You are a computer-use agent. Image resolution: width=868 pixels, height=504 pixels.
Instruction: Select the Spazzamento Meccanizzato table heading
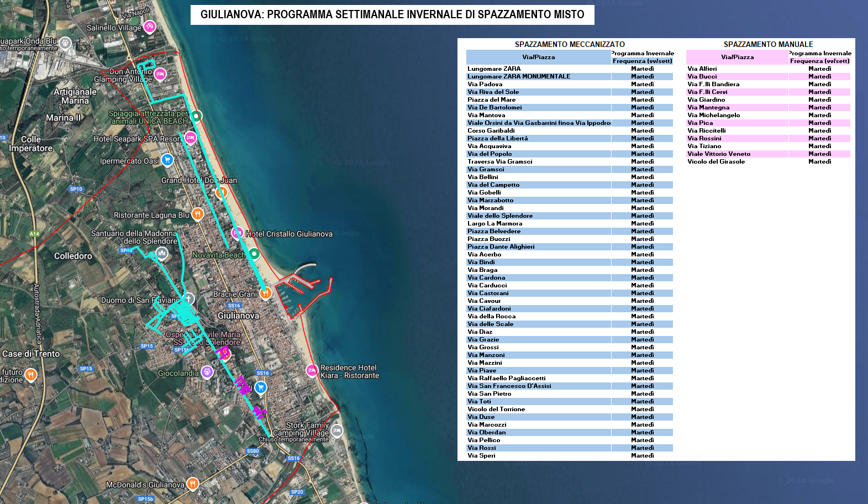coord(570,44)
